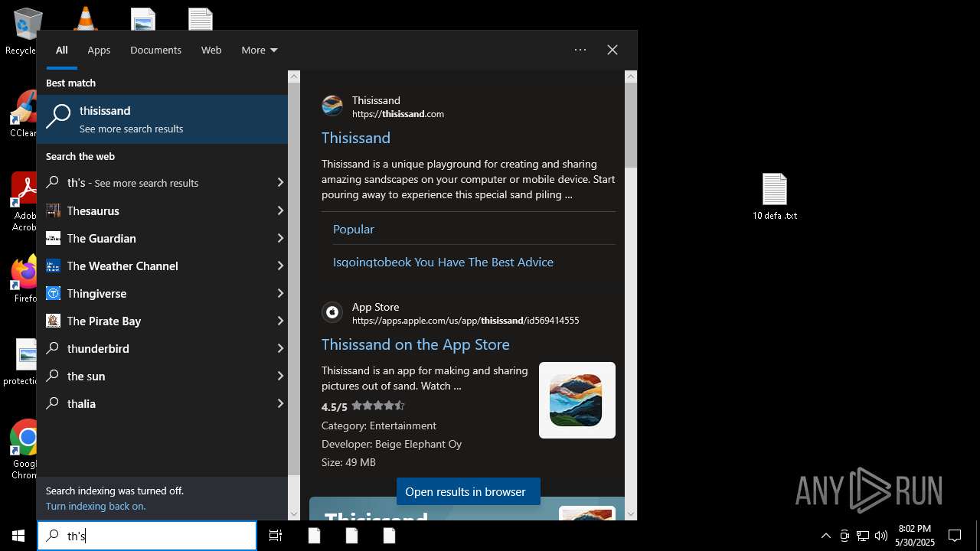Click Turn indexing back on link
Viewport: 980px width, 551px height.
pos(96,506)
